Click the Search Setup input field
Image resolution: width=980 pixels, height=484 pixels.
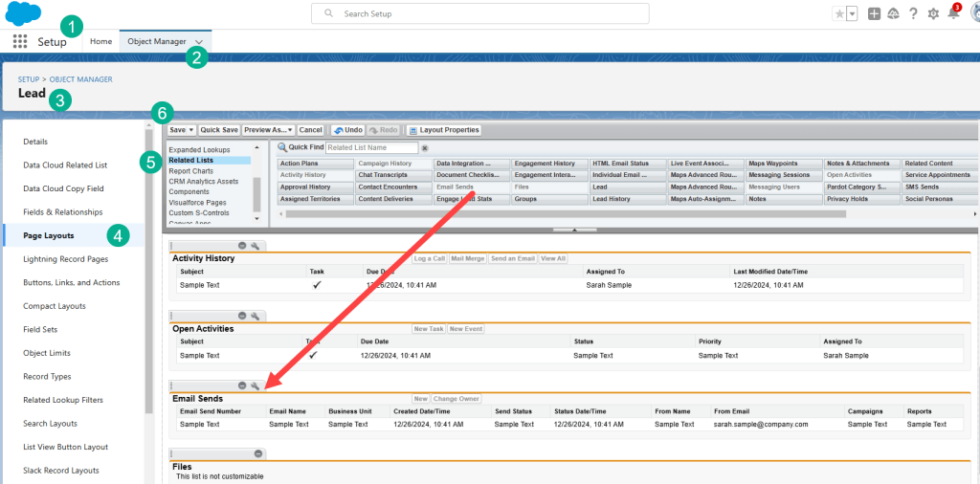click(488, 14)
